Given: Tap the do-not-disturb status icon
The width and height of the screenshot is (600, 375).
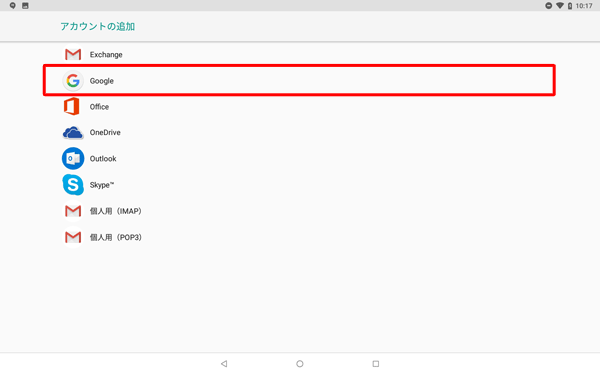Looking at the screenshot, I should [x=548, y=6].
